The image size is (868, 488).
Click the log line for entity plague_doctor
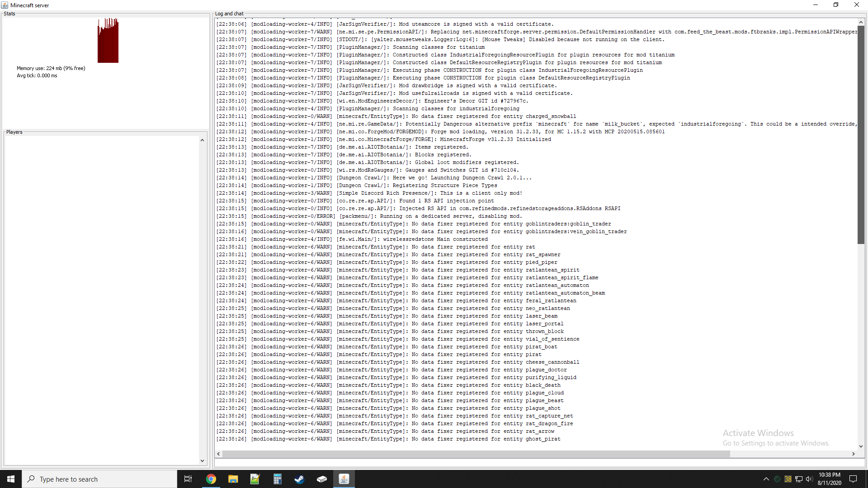click(x=392, y=370)
